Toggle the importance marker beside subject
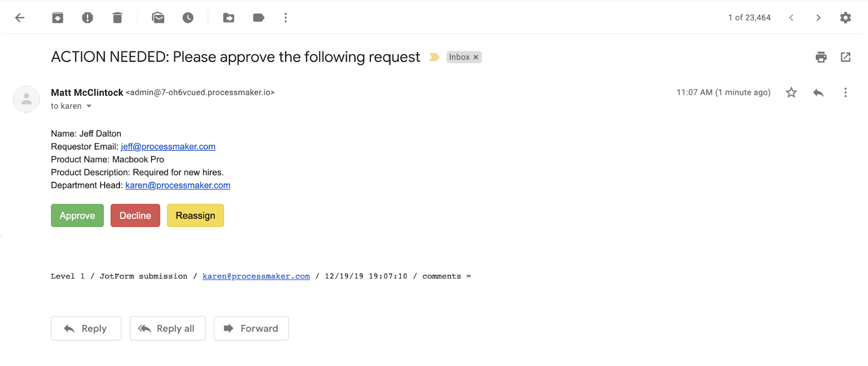Viewport: 868px width, 366px height. pyautogui.click(x=434, y=57)
